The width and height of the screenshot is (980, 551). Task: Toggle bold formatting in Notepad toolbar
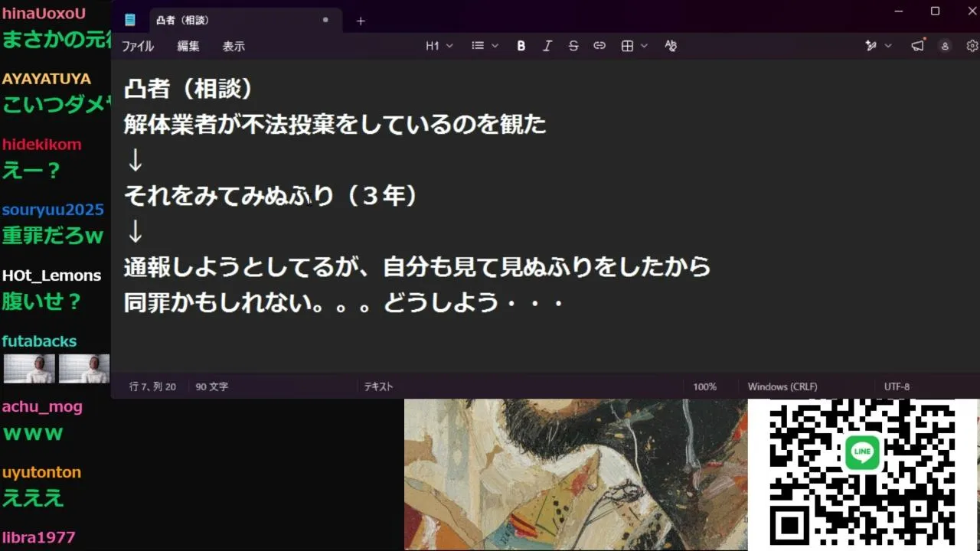coord(521,46)
